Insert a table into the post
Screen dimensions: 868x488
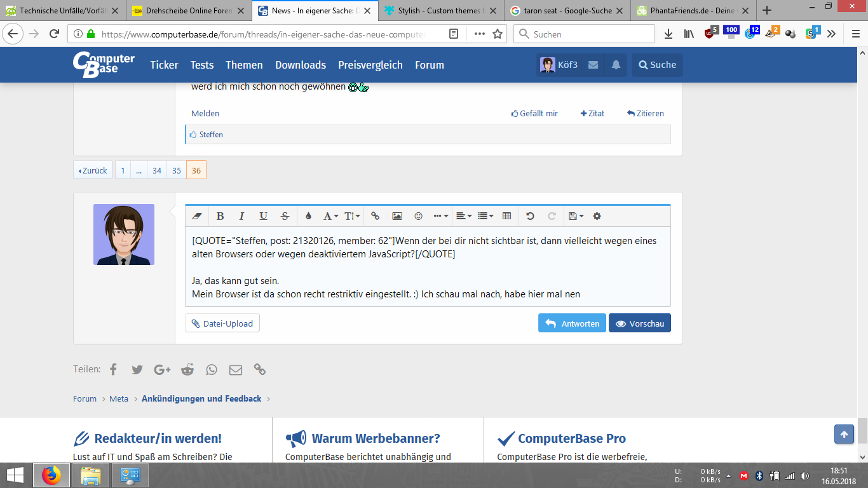point(506,216)
